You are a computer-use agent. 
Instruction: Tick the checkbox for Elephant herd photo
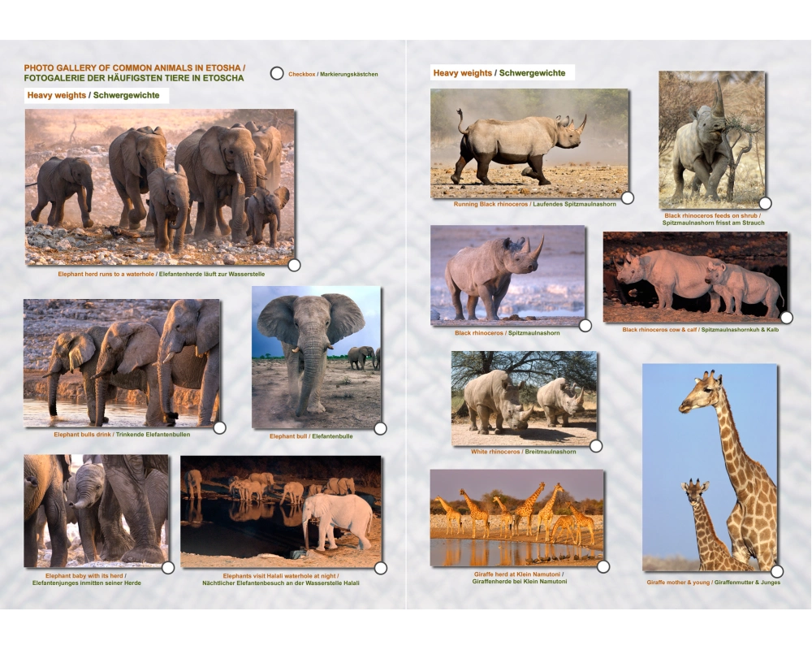coord(294,265)
